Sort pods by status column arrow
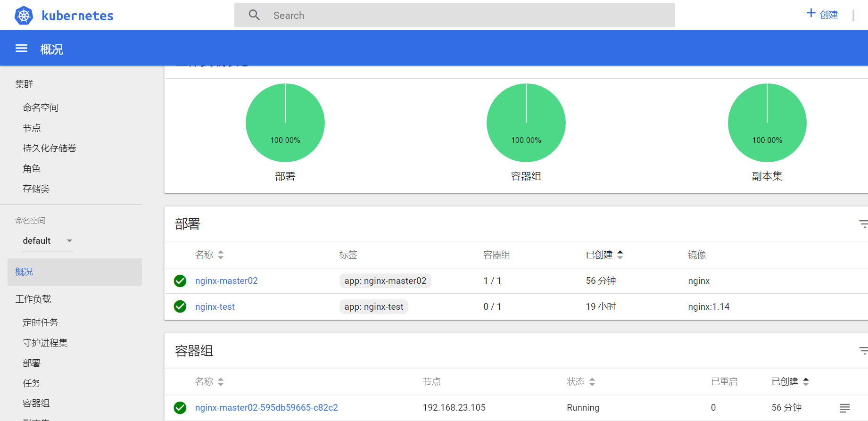 [592, 382]
